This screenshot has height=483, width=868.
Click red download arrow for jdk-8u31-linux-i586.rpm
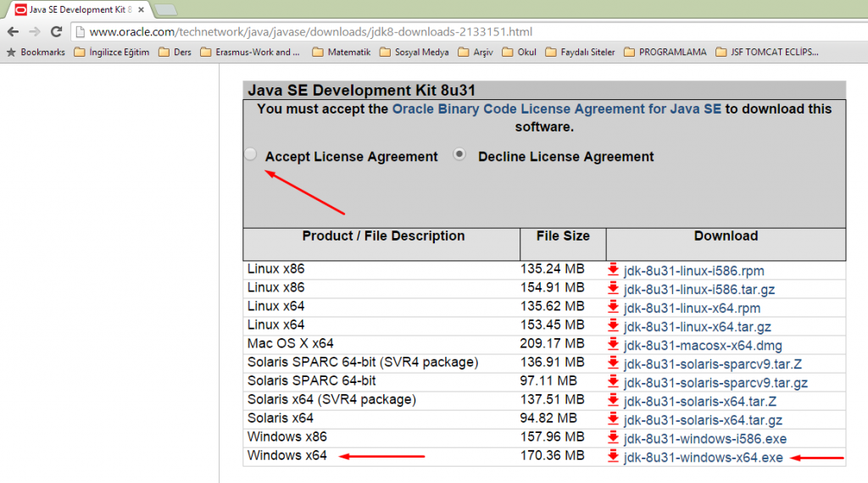point(615,270)
